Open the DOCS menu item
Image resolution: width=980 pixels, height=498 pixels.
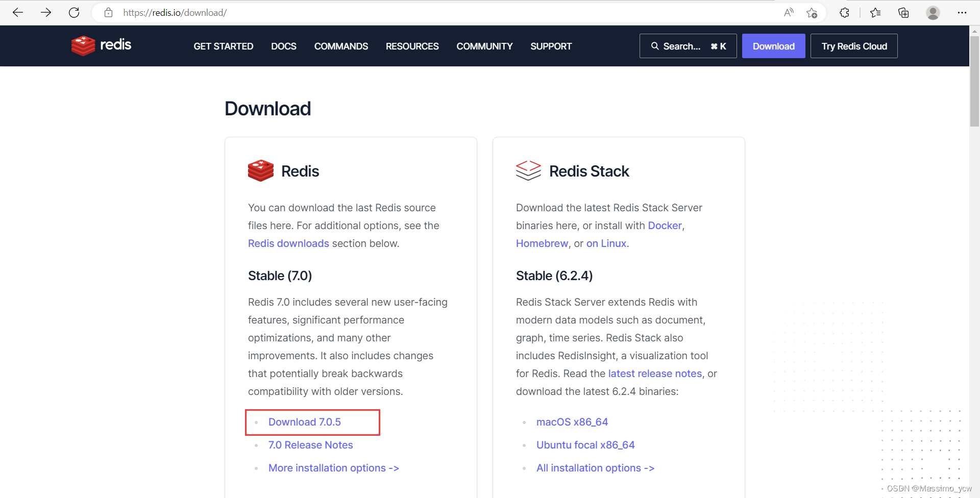coord(284,46)
